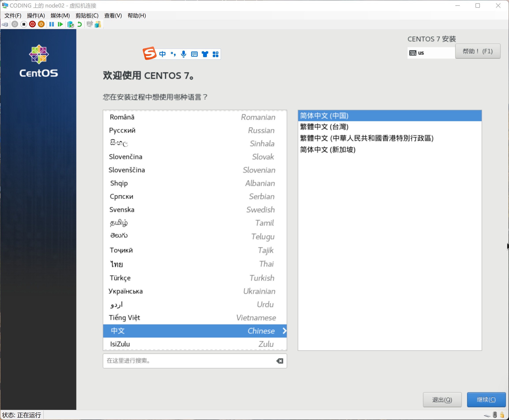509x420 pixels.
Task: Clear the search box with backspace icon
Action: pyautogui.click(x=280, y=361)
